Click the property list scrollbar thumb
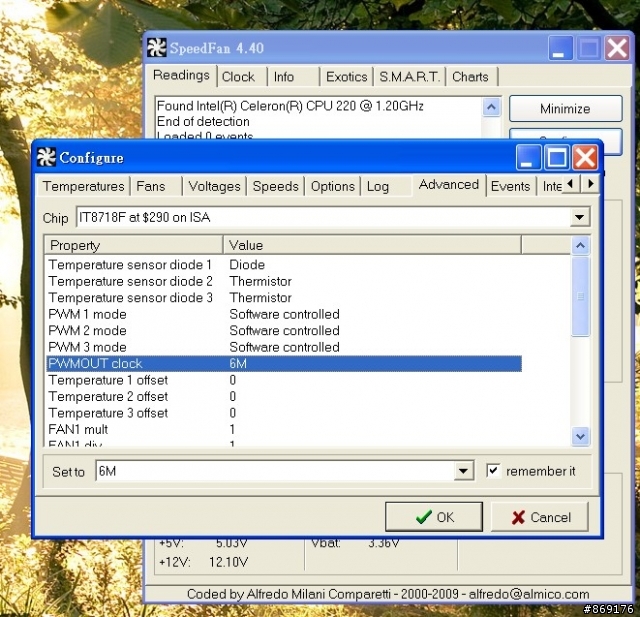 tap(580, 296)
